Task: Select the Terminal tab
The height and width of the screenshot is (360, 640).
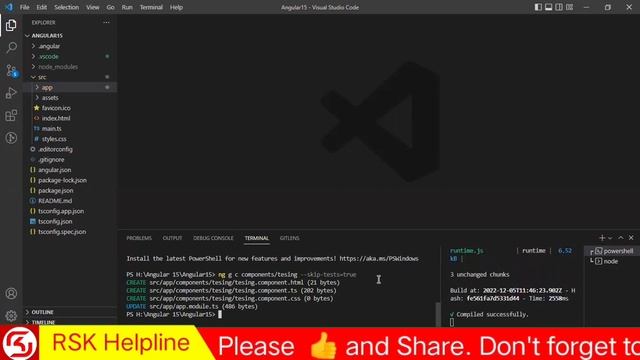Action: pos(257,238)
